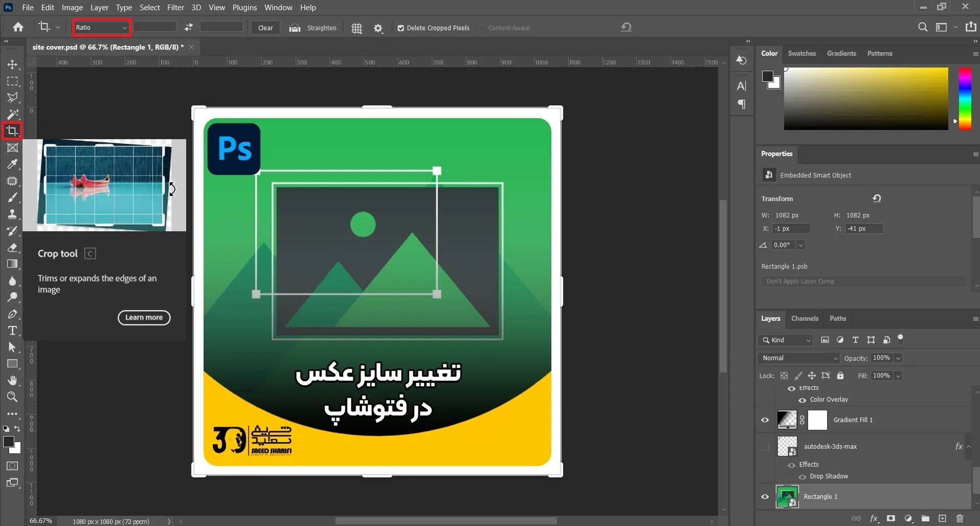Activate the horizontal Type tool

12,331
